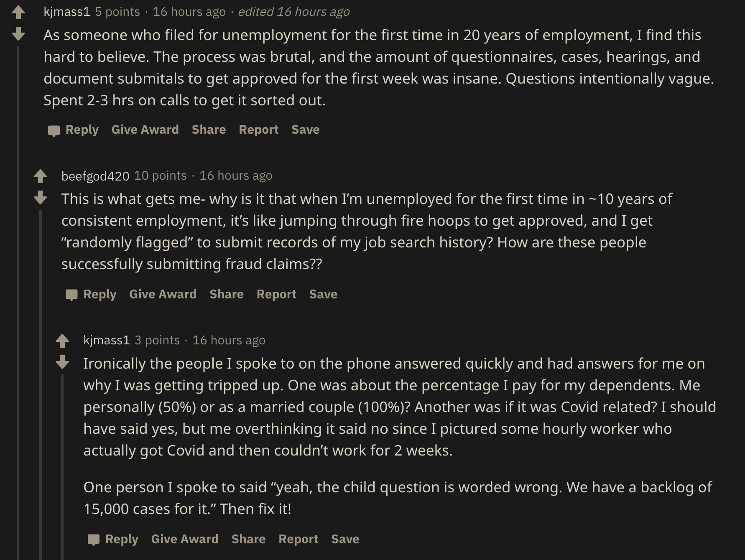Upvote kjmass1's 3-point reply
The height and width of the screenshot is (560, 745).
tap(62, 341)
